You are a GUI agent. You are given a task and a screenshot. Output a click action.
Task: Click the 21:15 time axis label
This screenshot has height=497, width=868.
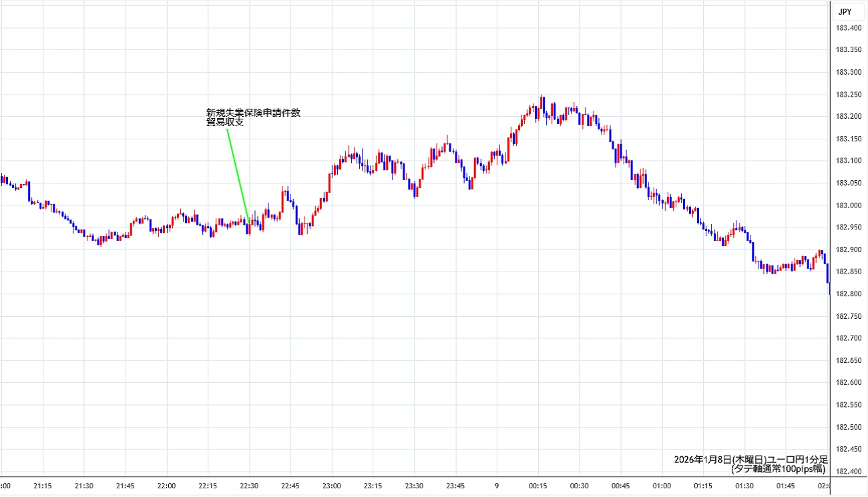(43, 485)
